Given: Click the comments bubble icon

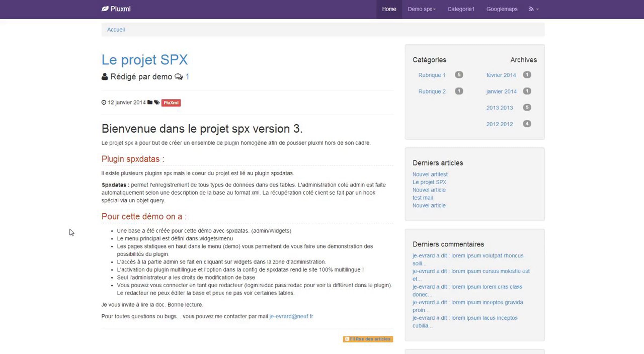Looking at the screenshot, I should coord(178,77).
